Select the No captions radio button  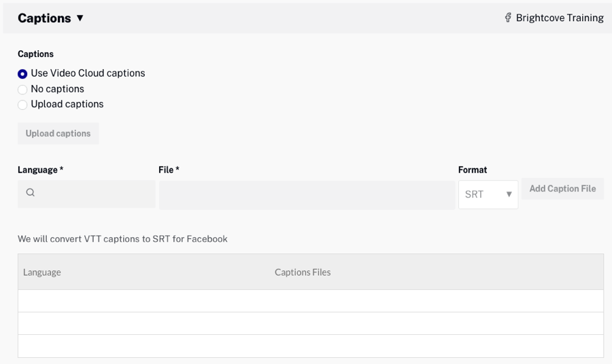click(x=22, y=90)
